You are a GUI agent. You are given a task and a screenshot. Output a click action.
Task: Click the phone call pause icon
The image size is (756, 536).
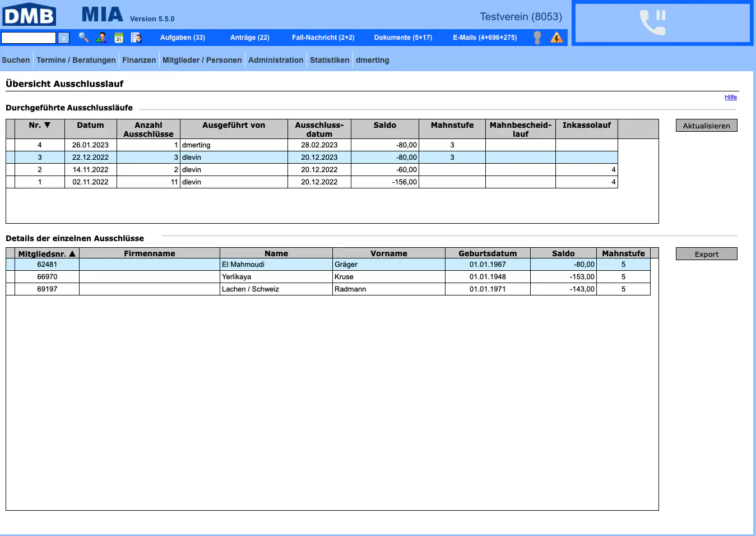click(x=653, y=23)
